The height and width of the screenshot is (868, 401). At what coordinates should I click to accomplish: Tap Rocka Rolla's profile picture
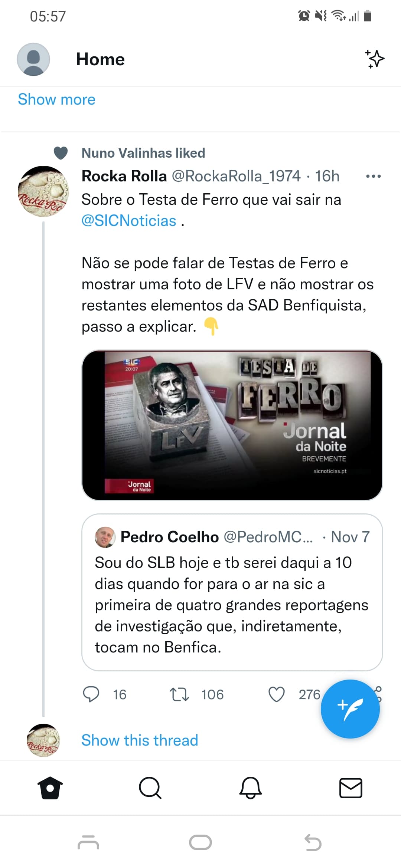(x=43, y=191)
